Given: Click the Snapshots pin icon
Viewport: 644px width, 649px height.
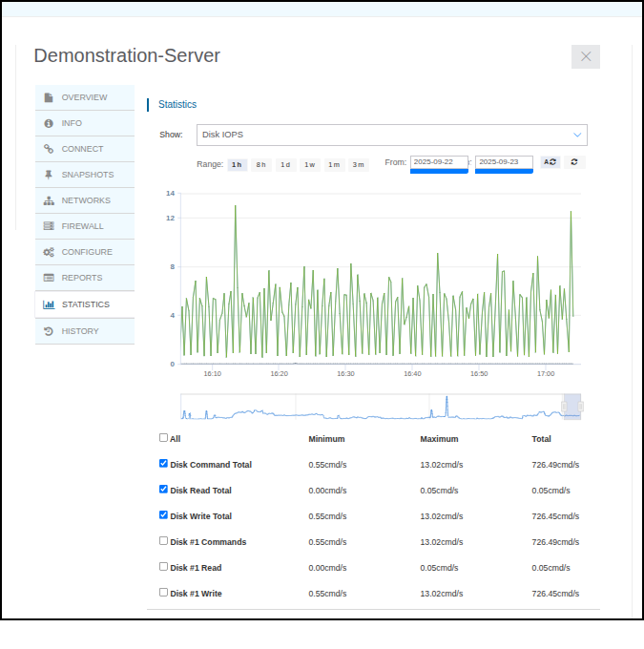Looking at the screenshot, I should [x=49, y=175].
